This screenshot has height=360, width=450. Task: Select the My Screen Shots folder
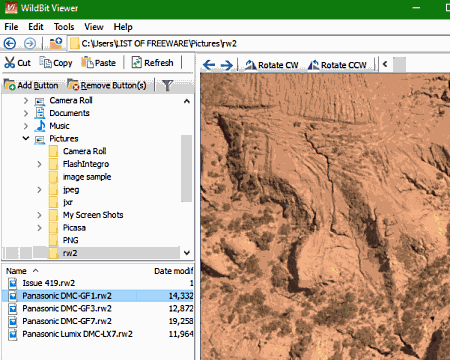tap(93, 215)
